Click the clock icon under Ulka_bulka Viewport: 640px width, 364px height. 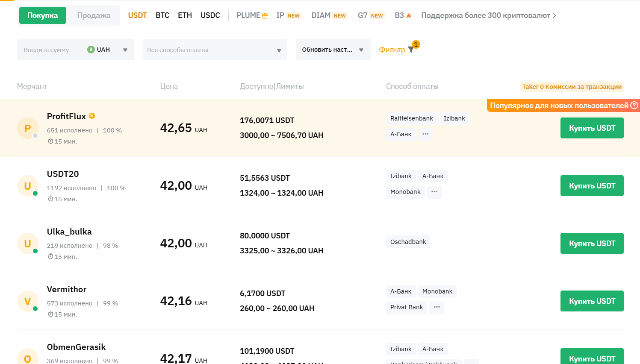point(50,256)
